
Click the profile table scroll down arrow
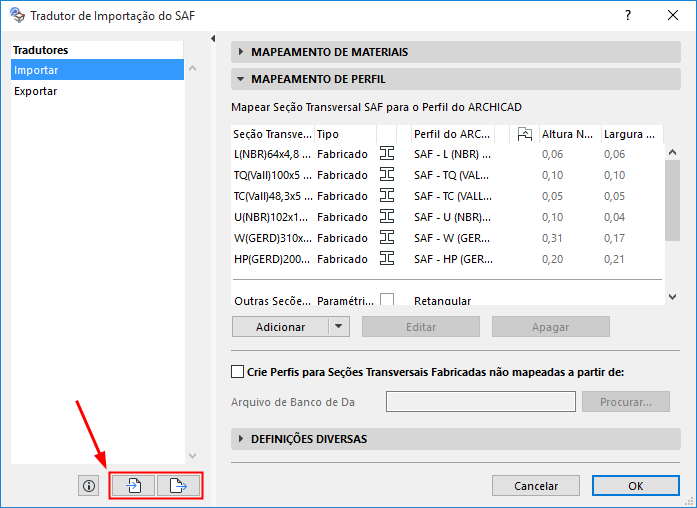click(x=673, y=297)
